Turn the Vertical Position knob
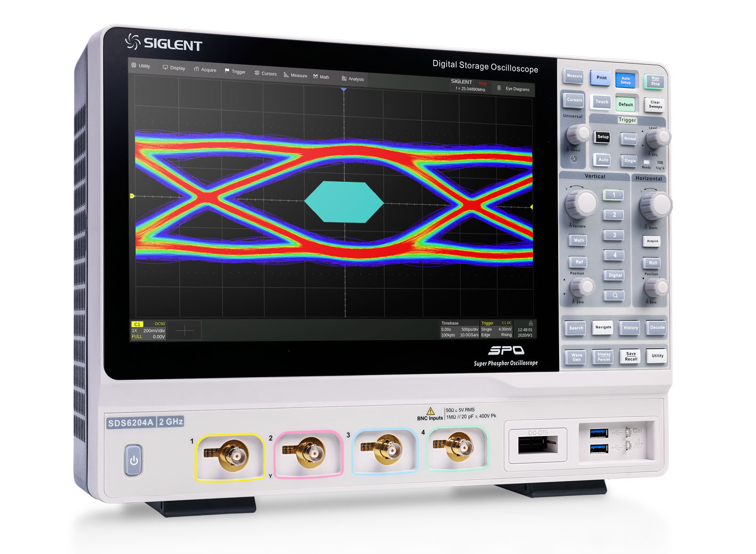 point(583,288)
